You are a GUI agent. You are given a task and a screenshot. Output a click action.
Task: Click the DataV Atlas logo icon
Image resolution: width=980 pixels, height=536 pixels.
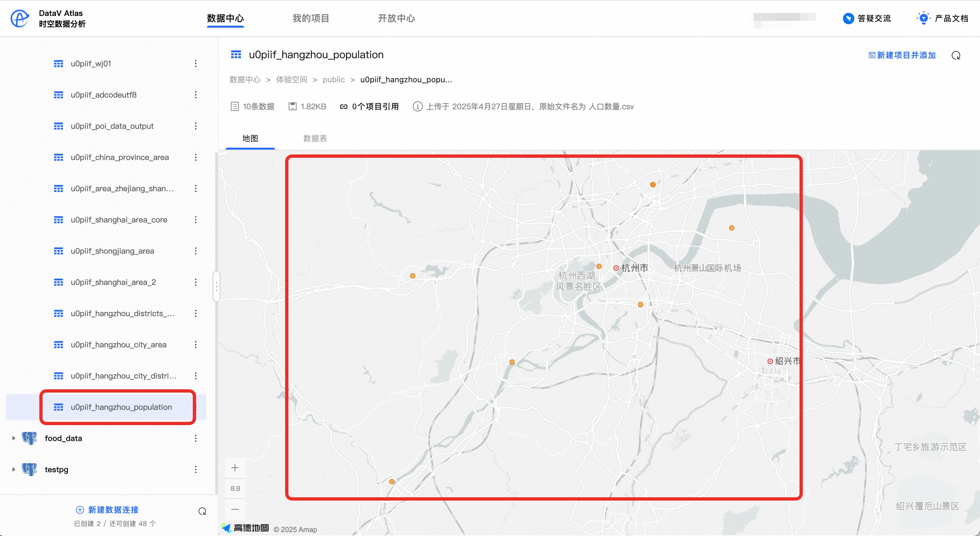(x=20, y=18)
